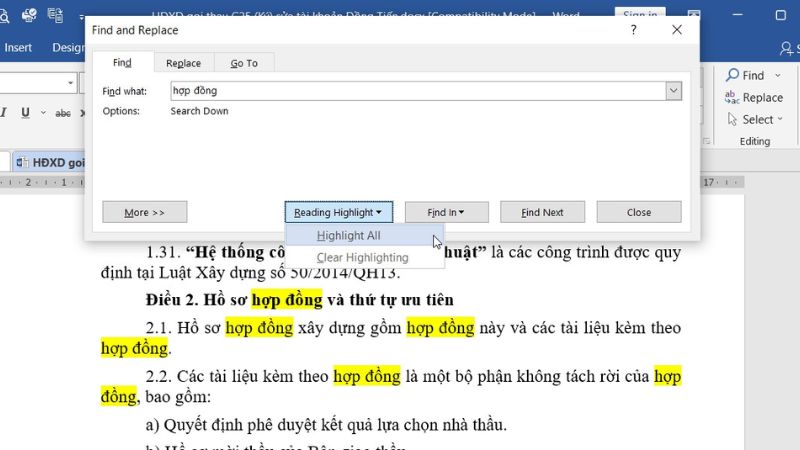This screenshot has width=800, height=450.
Task: Toggle Underline formatting
Action: tap(25, 113)
